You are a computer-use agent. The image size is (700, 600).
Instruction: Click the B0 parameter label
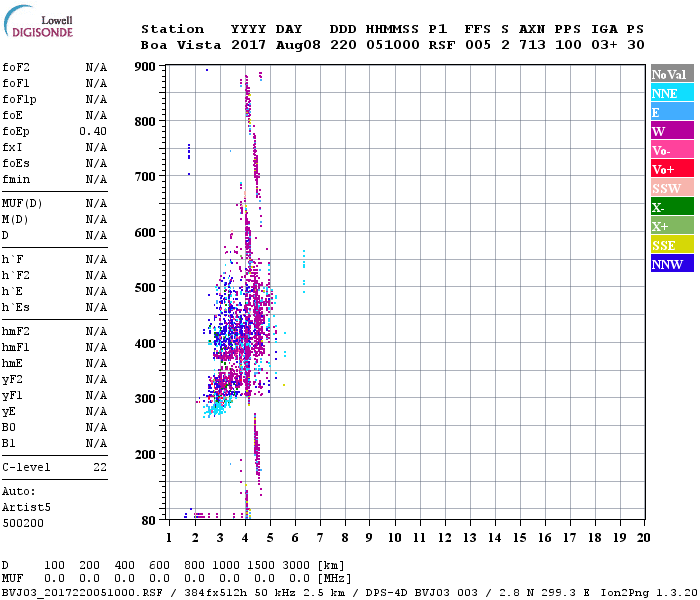pos(8,428)
